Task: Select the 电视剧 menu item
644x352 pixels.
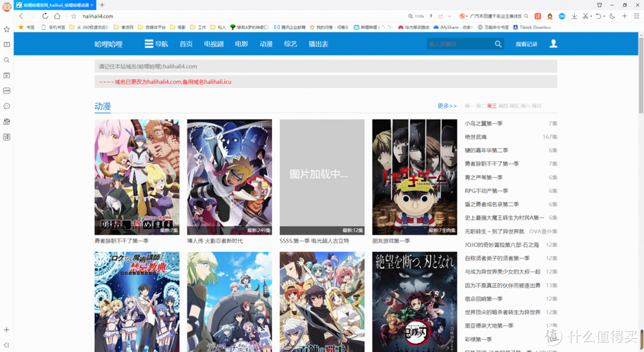Action: point(213,44)
